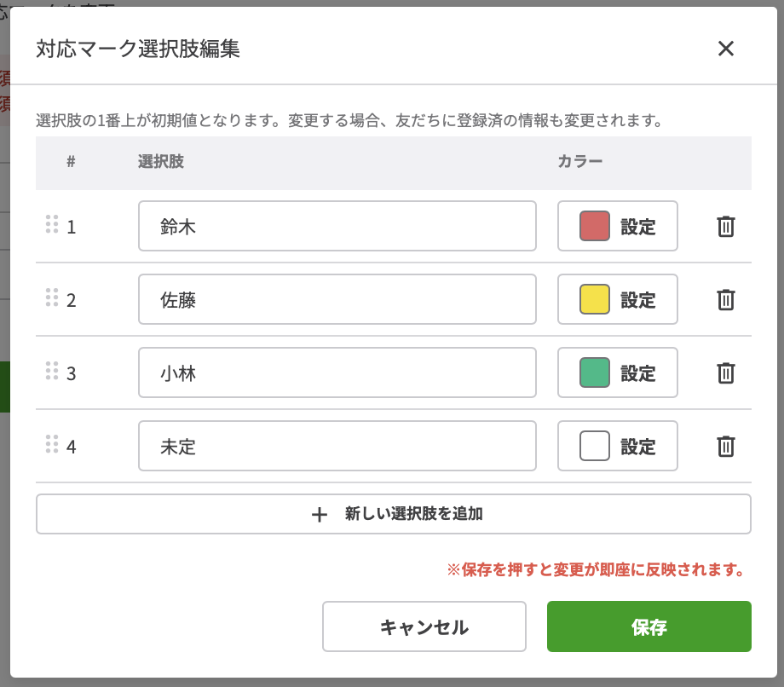Delete the 小林 option with trash icon
The height and width of the screenshot is (687, 784).
pos(725,373)
